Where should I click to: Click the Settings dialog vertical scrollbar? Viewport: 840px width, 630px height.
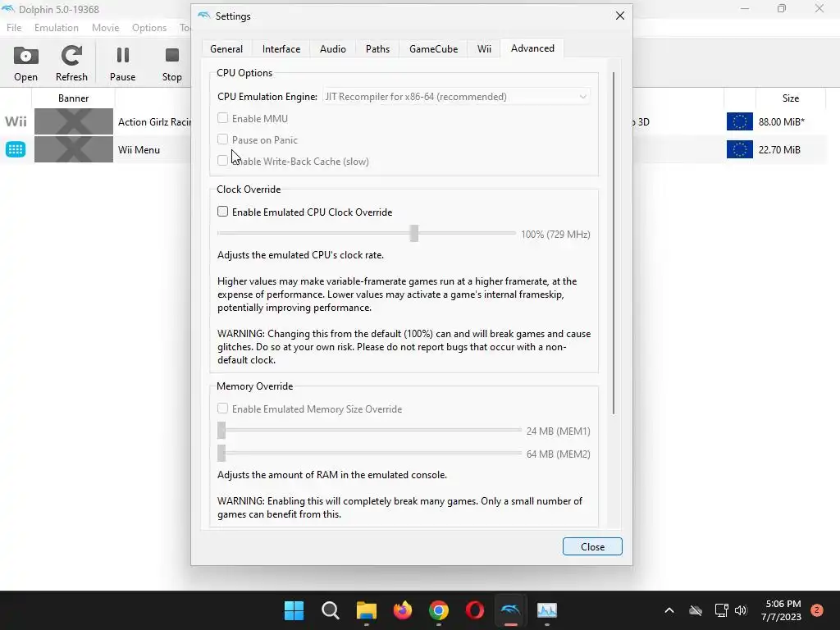[614, 243]
